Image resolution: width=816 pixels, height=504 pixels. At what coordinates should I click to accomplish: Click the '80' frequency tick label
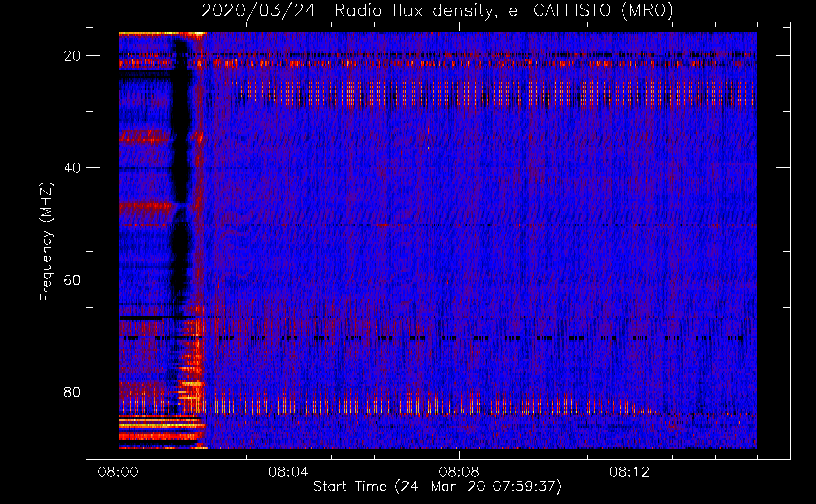72,392
